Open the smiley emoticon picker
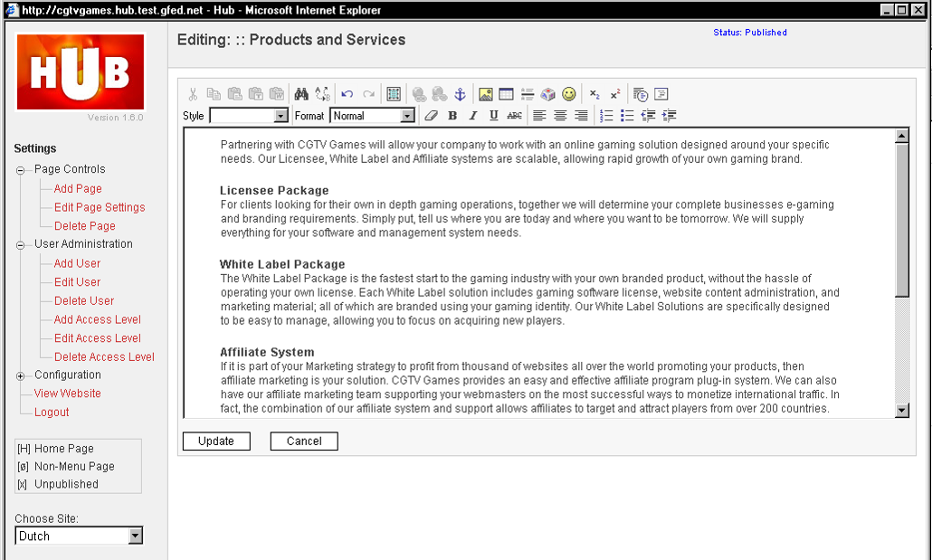The width and height of the screenshot is (932, 560). pos(569,94)
